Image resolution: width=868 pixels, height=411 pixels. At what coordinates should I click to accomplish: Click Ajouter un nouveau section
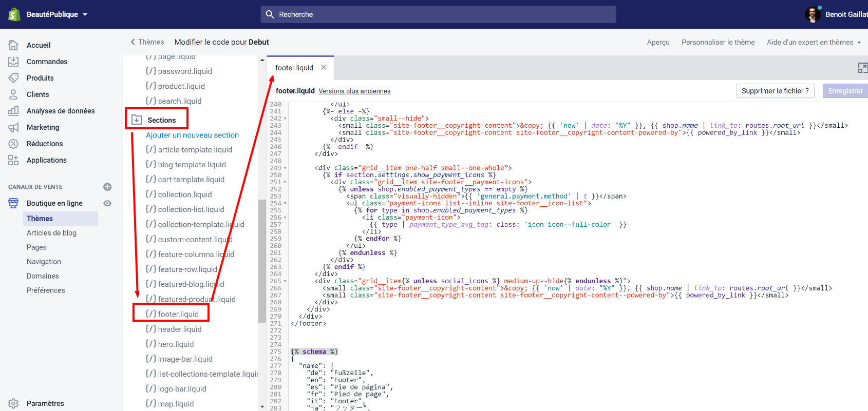[x=192, y=135]
